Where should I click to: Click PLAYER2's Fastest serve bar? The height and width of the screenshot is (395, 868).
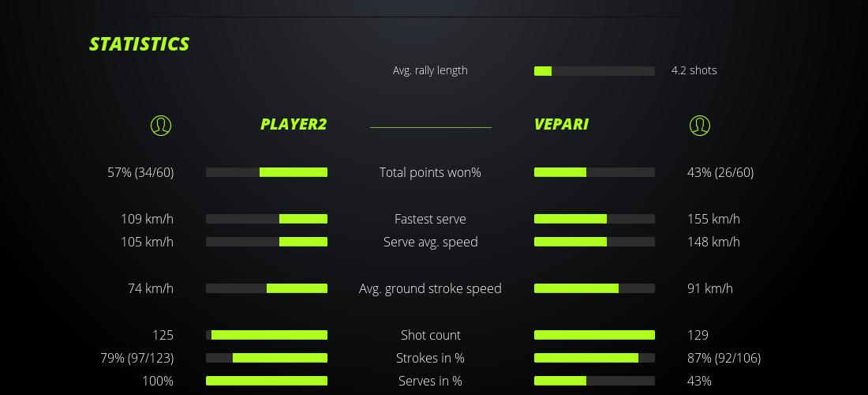267,219
